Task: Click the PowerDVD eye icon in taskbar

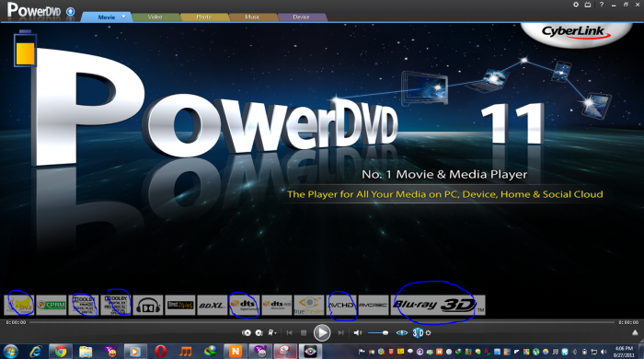Action: tap(310, 352)
